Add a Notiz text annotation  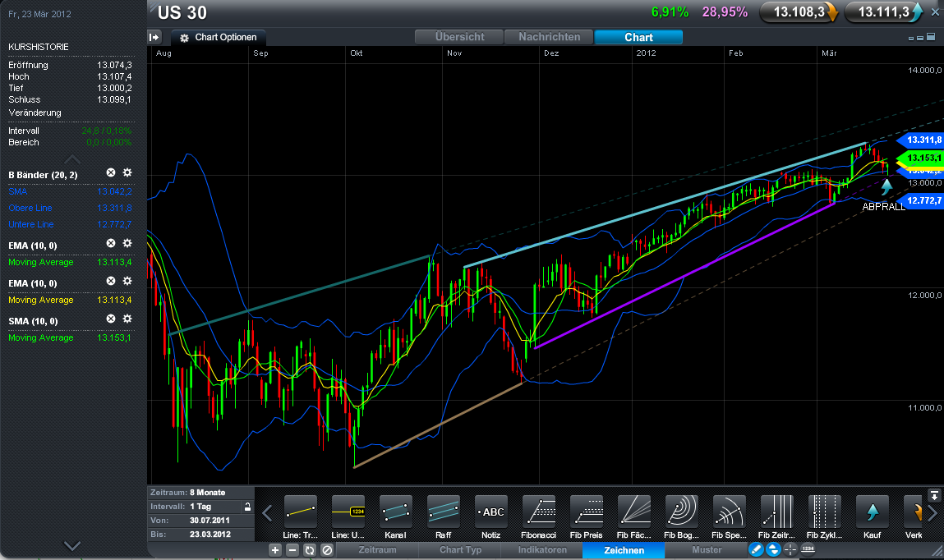pos(490,512)
